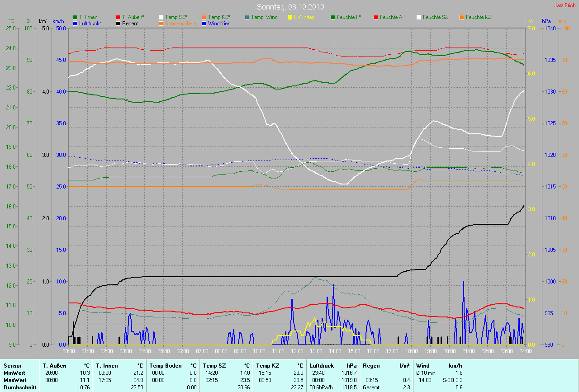This screenshot has height=392, width=579.
Task: Toggle the Feuchte A. legend label
Action: click(392, 17)
